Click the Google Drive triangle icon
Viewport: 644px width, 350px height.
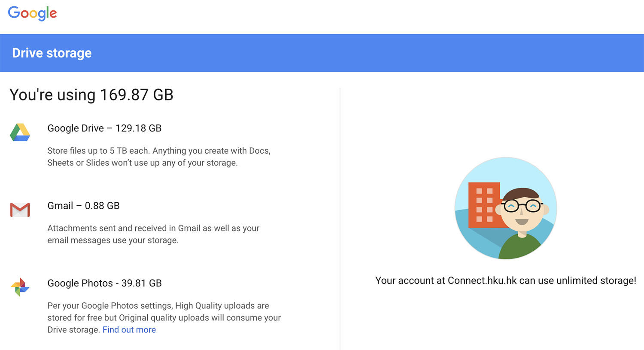20,132
